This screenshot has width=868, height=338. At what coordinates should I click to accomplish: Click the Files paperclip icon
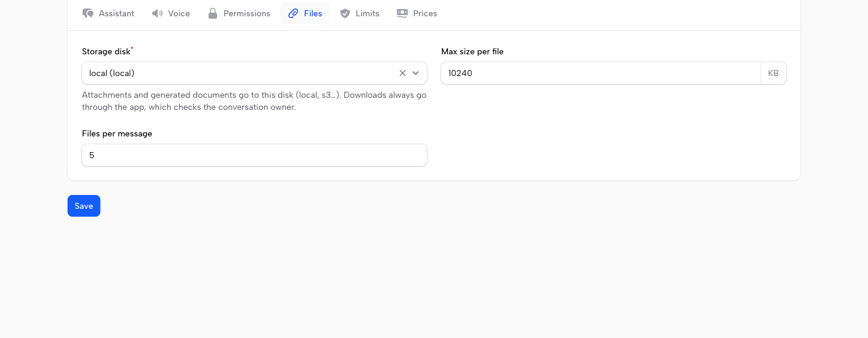point(294,13)
